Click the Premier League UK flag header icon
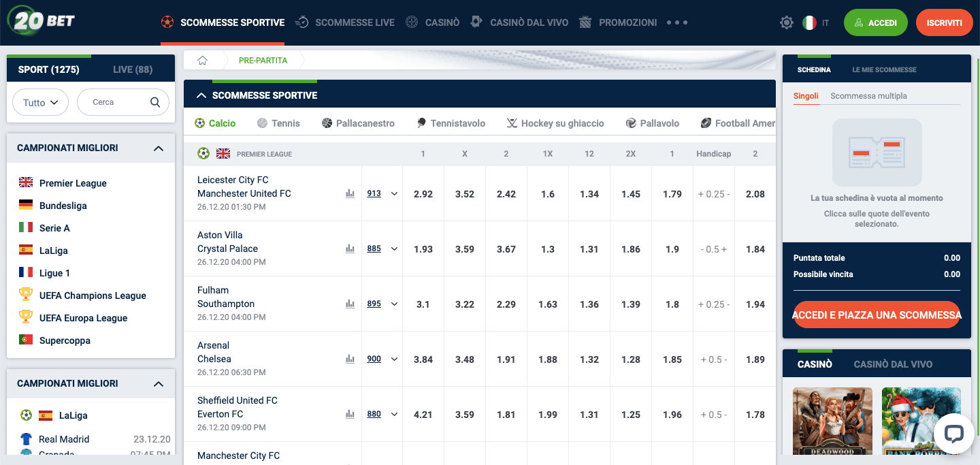 click(223, 154)
